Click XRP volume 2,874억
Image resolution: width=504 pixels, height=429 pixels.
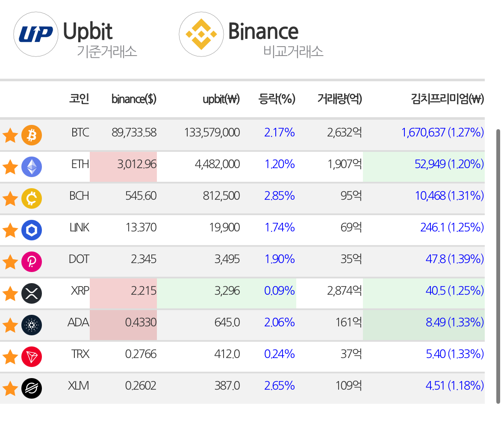pos(345,291)
